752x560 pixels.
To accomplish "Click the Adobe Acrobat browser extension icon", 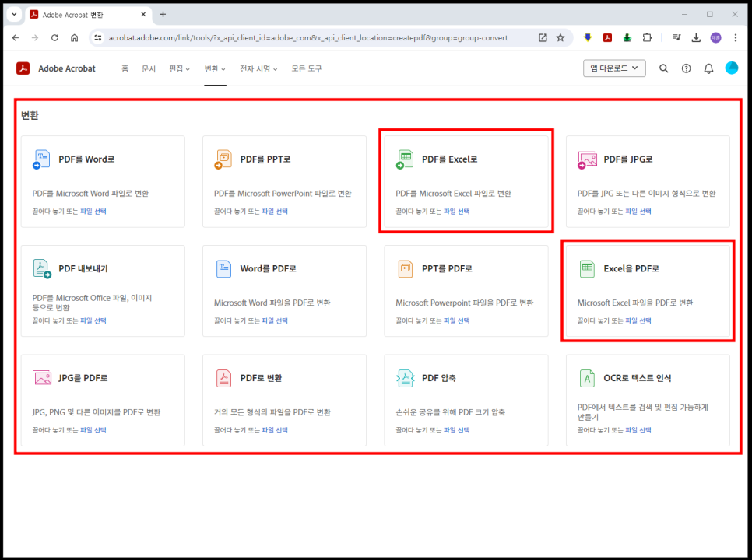I will 607,37.
